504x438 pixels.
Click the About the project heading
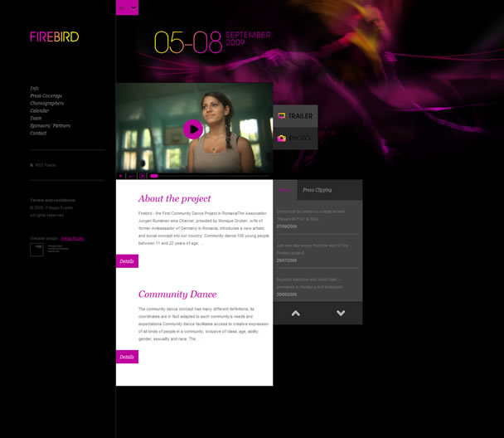click(175, 198)
